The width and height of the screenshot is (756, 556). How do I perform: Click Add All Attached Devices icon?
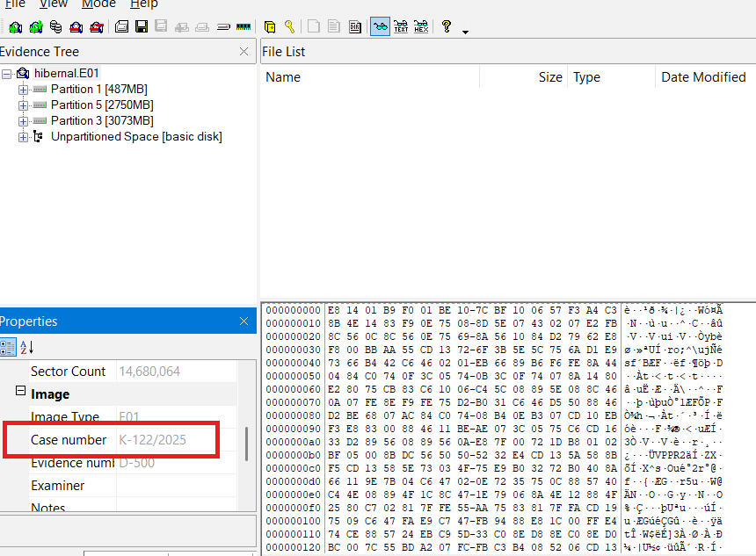[36, 27]
